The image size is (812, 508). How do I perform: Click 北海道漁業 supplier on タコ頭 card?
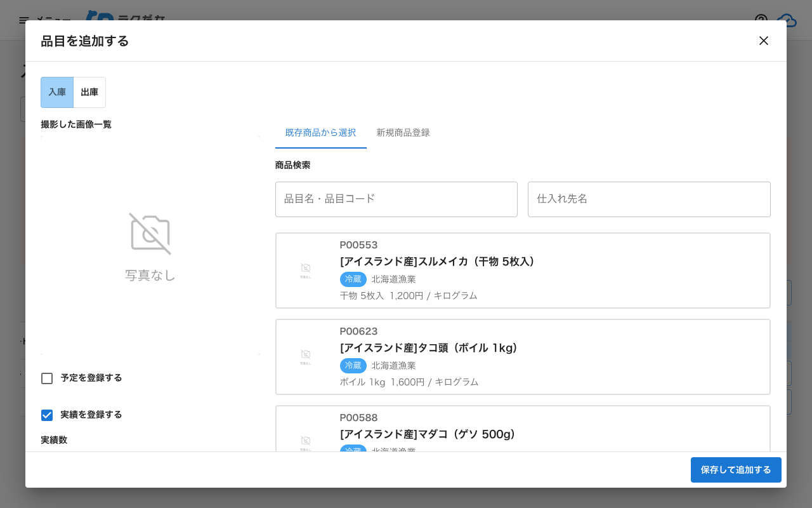394,366
